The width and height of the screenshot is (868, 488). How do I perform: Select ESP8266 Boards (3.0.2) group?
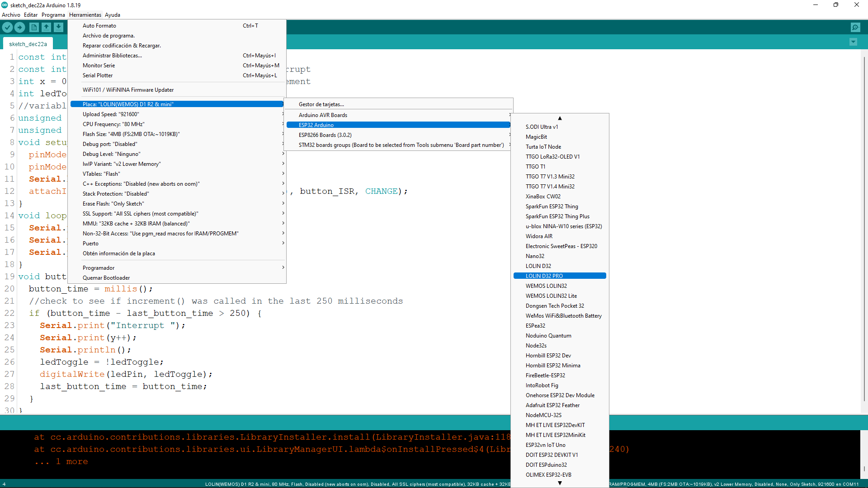pyautogui.click(x=325, y=135)
